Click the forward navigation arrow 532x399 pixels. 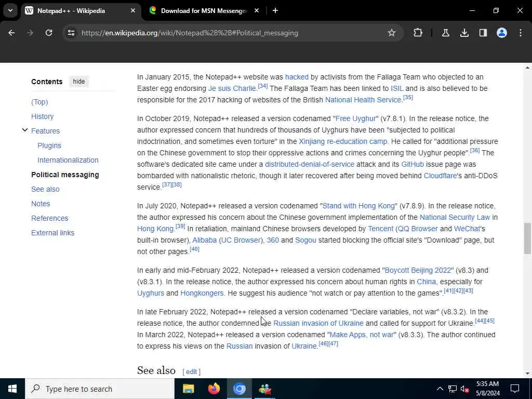tap(30, 33)
